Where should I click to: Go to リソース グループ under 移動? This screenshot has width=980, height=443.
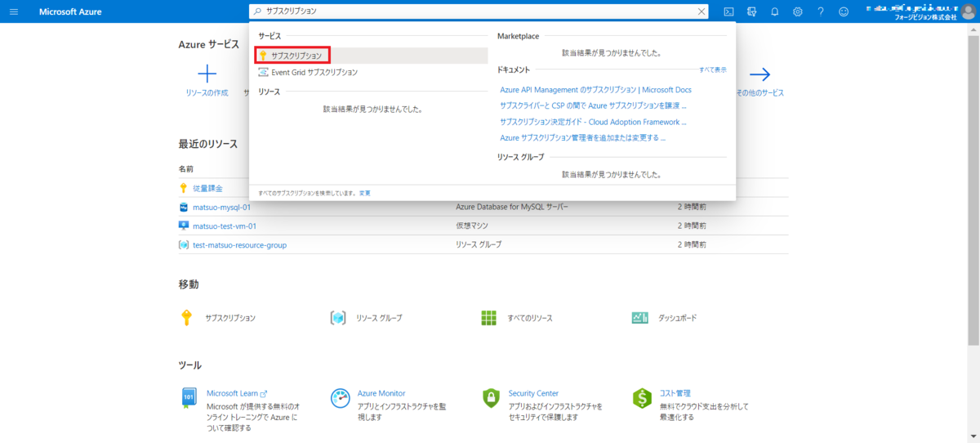point(379,317)
